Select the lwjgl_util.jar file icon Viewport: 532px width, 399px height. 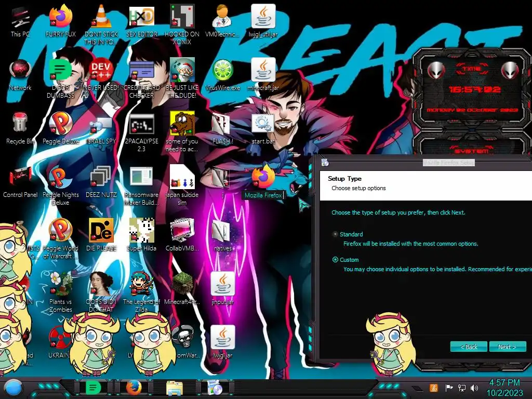tap(263, 17)
